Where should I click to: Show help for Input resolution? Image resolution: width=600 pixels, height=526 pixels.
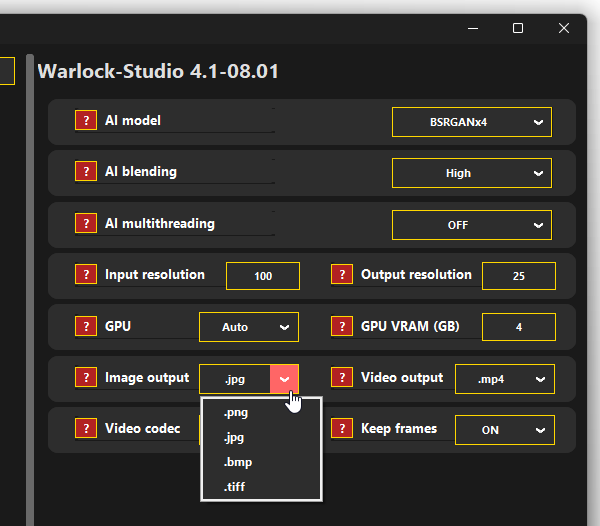point(86,275)
